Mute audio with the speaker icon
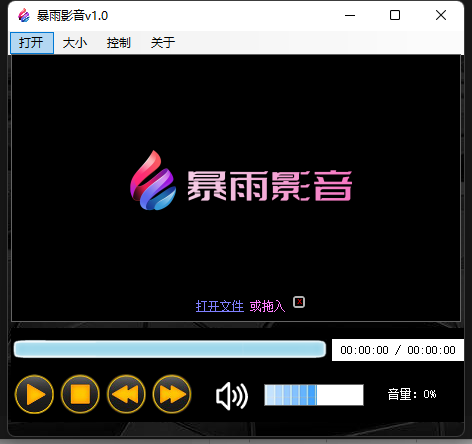This screenshot has height=444, width=472. pyautogui.click(x=232, y=396)
